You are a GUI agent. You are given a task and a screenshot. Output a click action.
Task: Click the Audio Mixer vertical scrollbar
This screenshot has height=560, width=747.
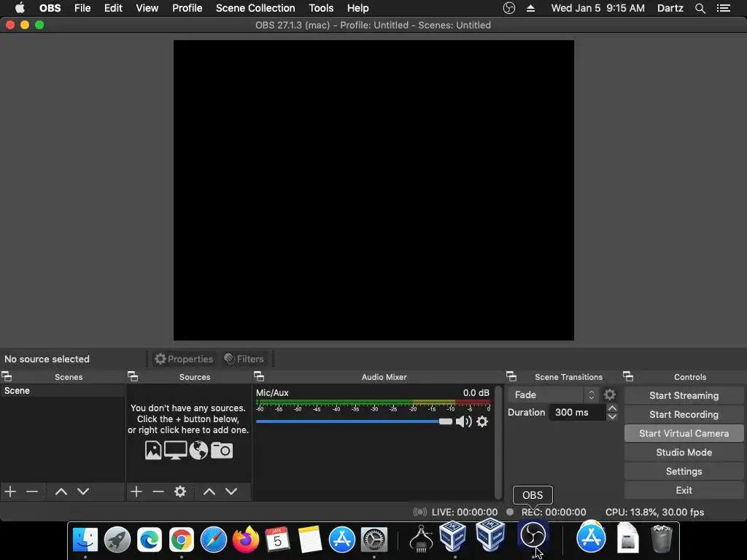[x=498, y=443]
